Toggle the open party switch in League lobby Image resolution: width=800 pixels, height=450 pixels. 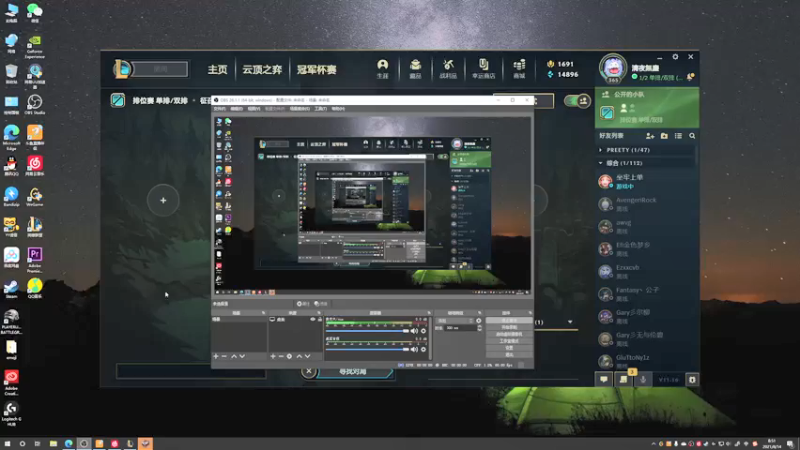[x=577, y=101]
